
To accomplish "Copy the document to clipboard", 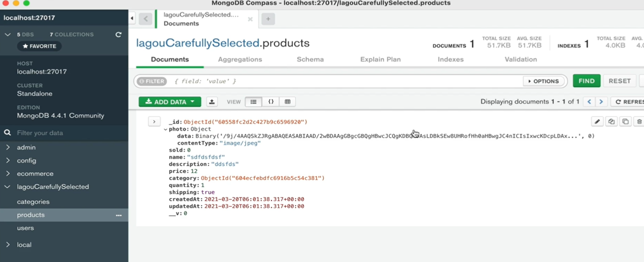I will (611, 122).
